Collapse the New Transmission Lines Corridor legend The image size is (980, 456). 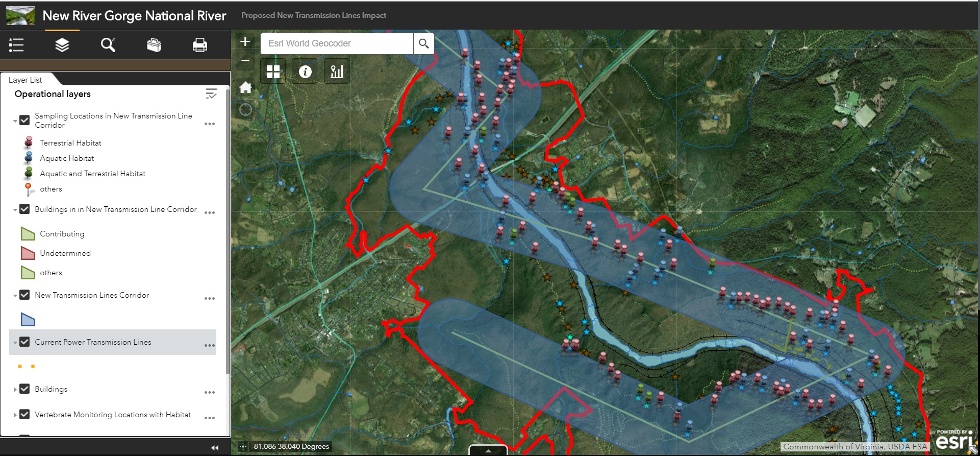15,296
